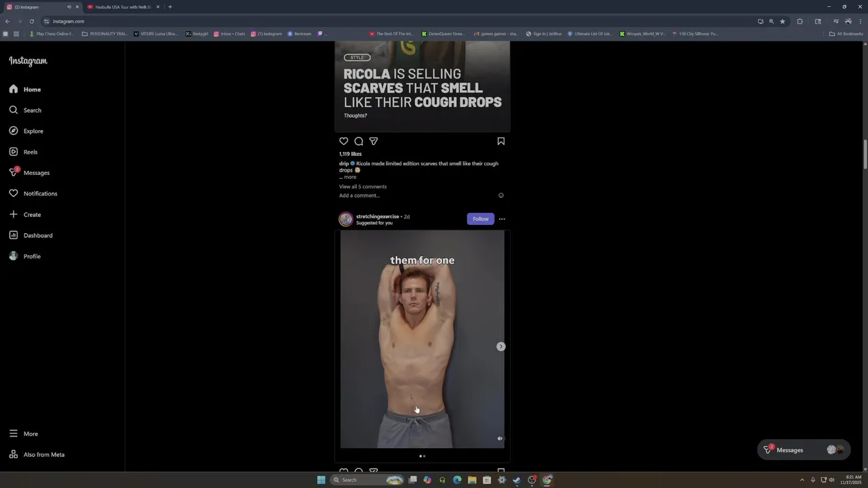The width and height of the screenshot is (868, 488).
Task: Open The Best Of The Int... bookmark
Action: click(391, 33)
